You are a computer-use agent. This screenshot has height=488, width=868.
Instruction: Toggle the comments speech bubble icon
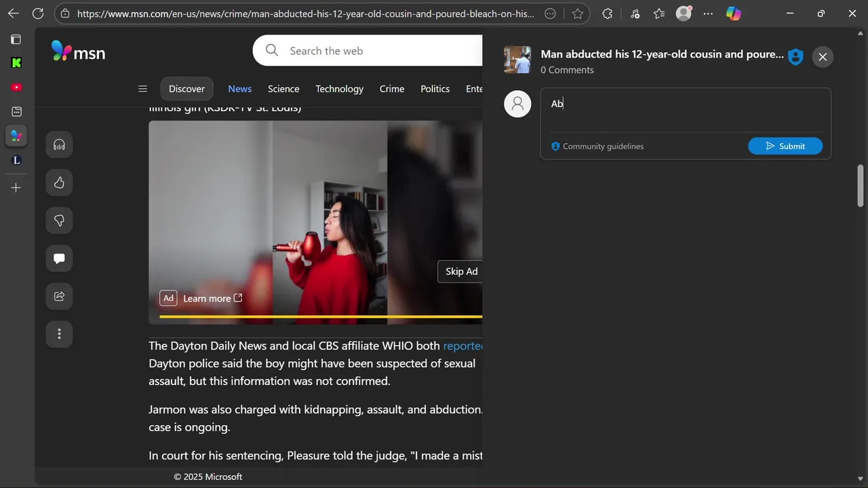click(x=59, y=258)
